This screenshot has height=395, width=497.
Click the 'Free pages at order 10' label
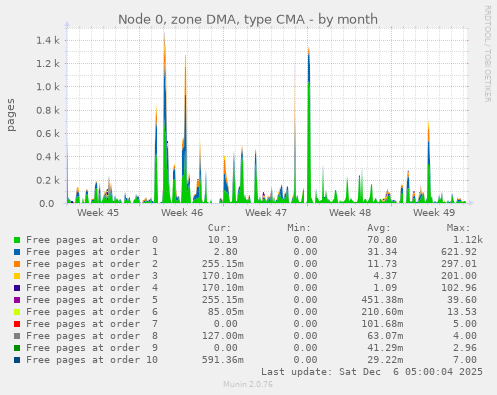coord(92,360)
